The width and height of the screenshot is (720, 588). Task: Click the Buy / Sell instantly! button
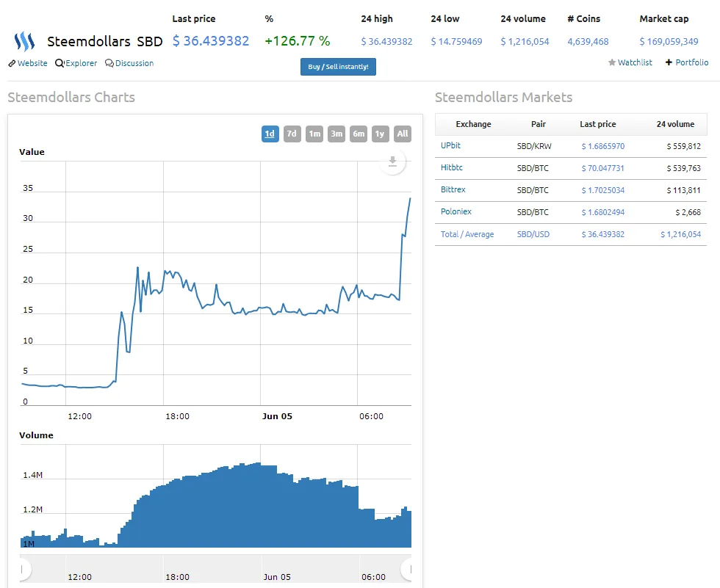(x=338, y=67)
